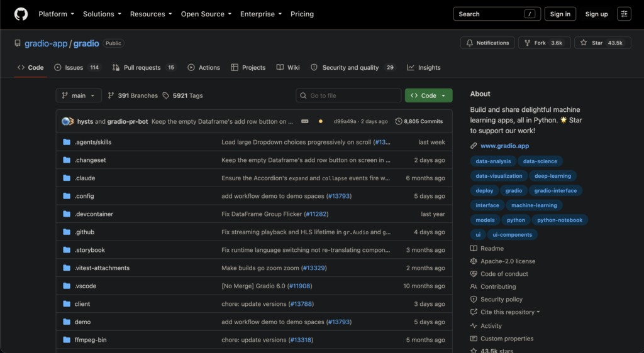Open the .devcontainer folder
644x353 pixels.
(94, 214)
